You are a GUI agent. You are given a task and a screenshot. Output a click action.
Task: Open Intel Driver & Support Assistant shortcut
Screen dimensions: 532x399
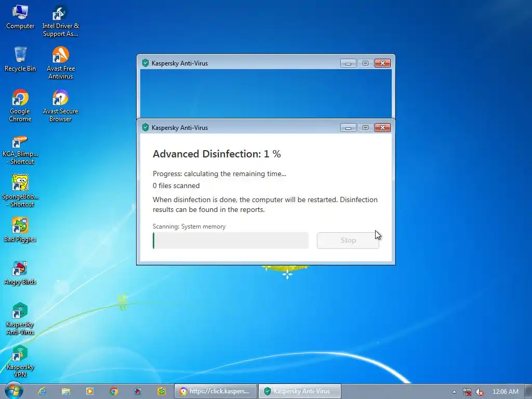tap(60, 21)
